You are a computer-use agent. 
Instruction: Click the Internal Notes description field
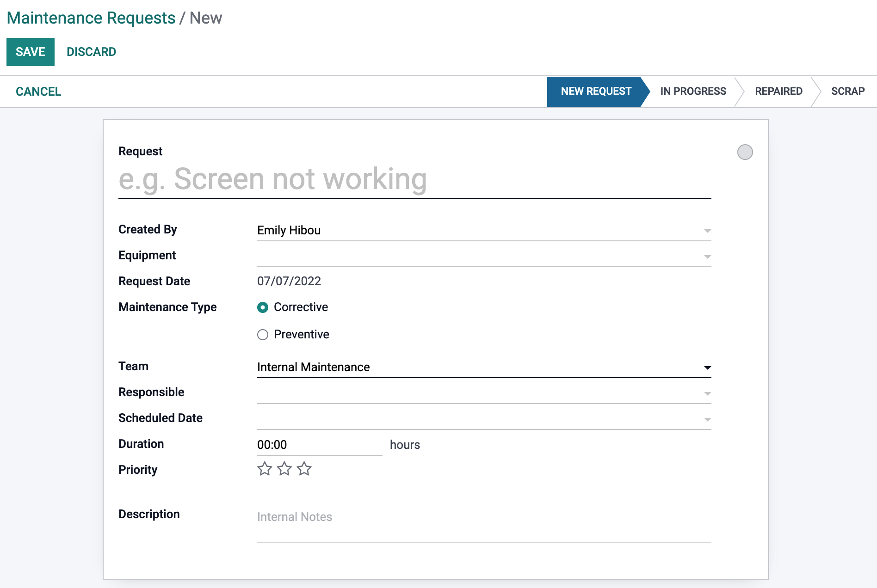(x=484, y=524)
